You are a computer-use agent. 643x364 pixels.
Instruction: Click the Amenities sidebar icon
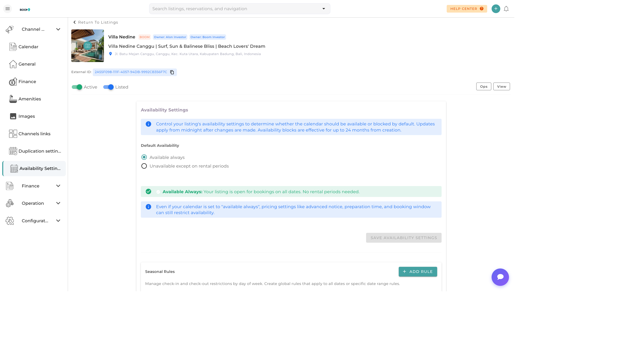(x=13, y=99)
